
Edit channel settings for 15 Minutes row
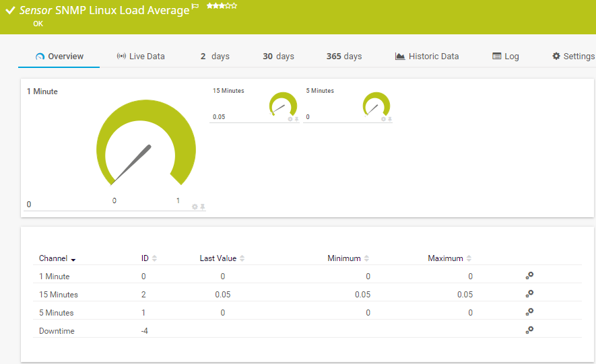tap(529, 294)
